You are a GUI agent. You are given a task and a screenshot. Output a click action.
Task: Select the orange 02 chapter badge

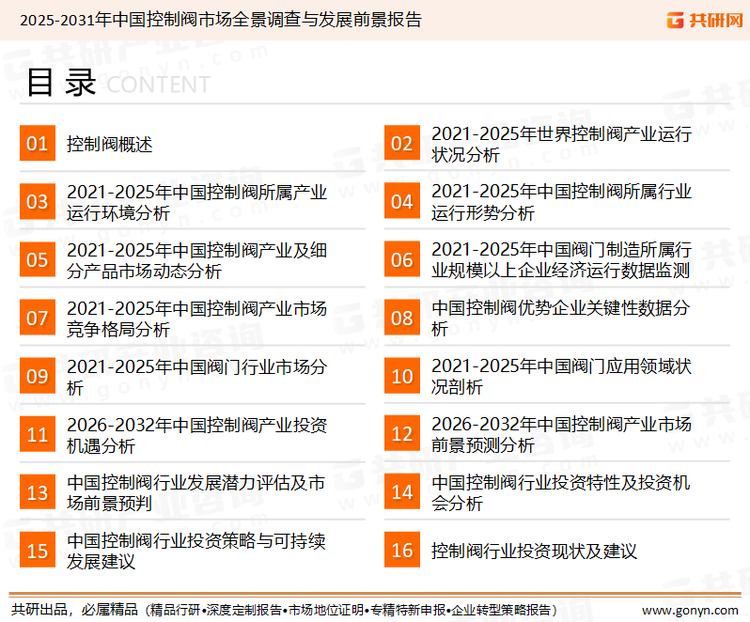(402, 143)
